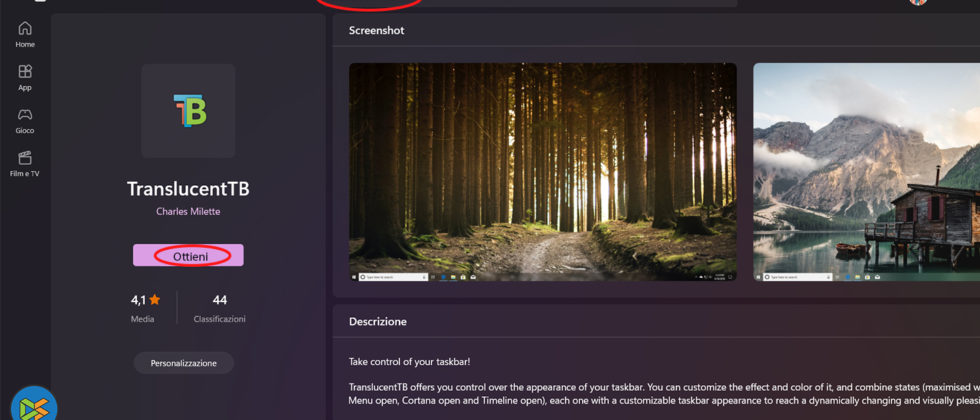Click the Screenshot section header
Image resolution: width=980 pixels, height=420 pixels.
tap(376, 30)
